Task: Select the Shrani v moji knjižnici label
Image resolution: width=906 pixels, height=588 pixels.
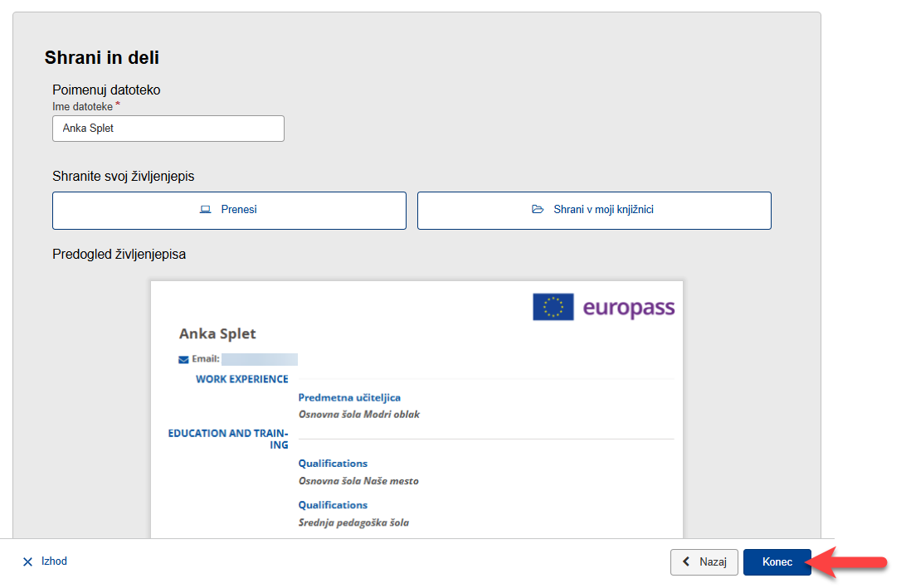Action: [603, 210]
